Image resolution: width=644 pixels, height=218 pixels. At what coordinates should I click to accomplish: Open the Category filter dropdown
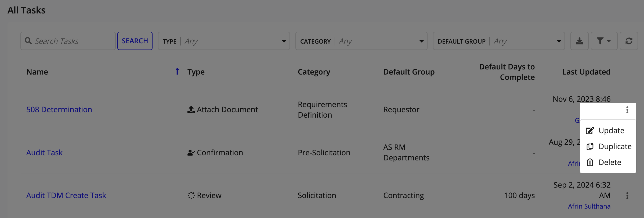[361, 41]
